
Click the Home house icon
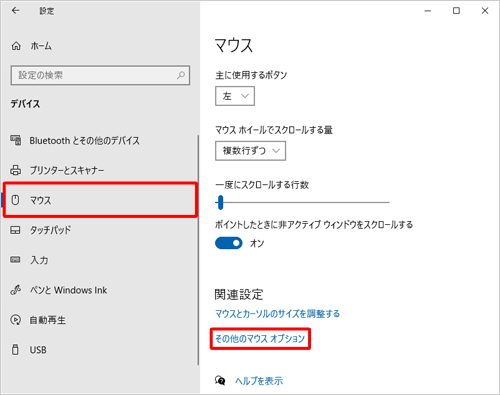pyautogui.click(x=16, y=46)
